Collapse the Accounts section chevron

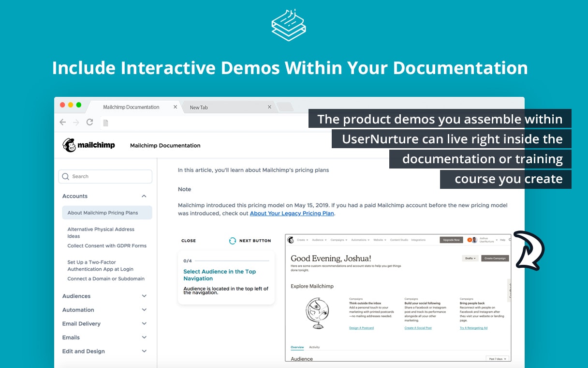coord(144,196)
